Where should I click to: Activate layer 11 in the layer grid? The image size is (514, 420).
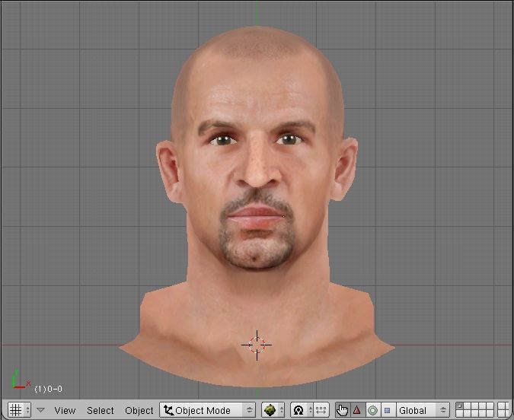click(459, 414)
